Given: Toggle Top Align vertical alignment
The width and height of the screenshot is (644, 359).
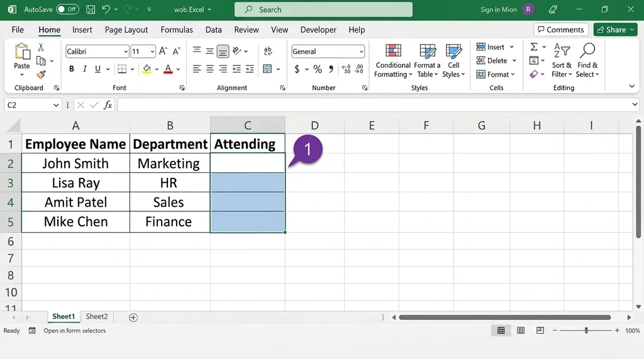Looking at the screenshot, I should (197, 51).
